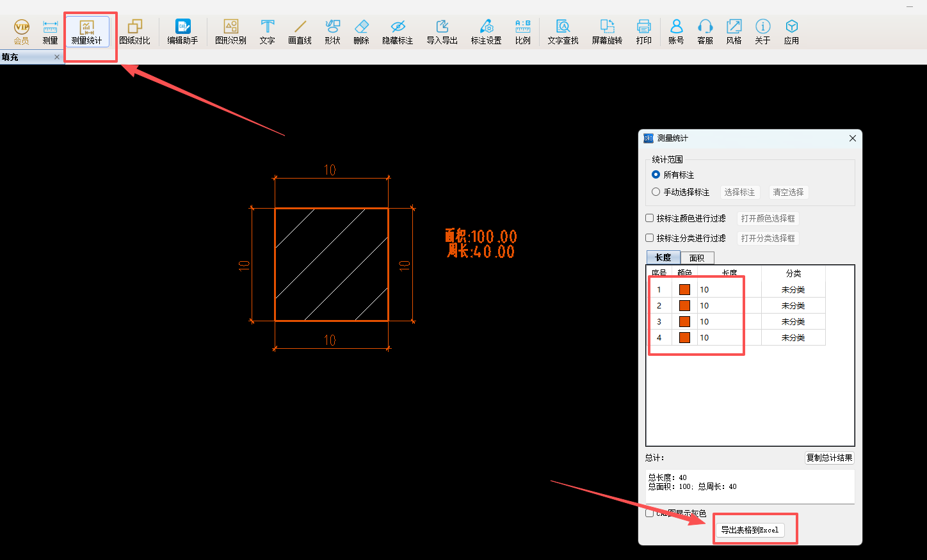Viewport: 927px width, 560px height.
Task: Close the 填充 document tab
Action: tap(57, 57)
